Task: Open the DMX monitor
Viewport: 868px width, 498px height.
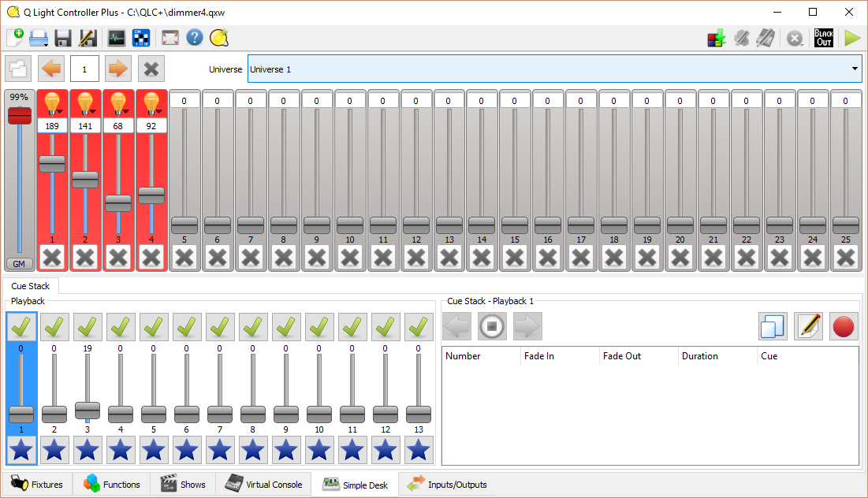Action: click(x=116, y=38)
